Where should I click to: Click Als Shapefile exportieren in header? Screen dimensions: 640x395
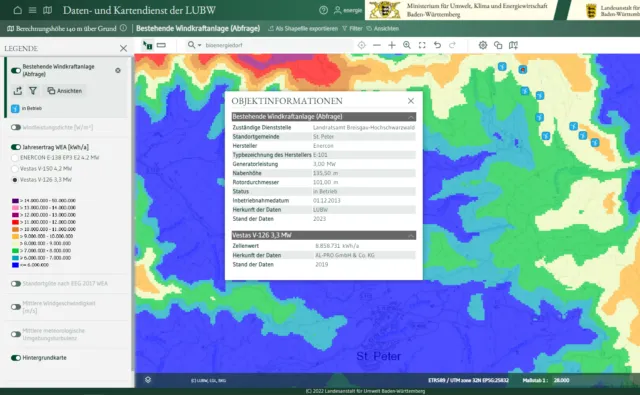[303, 29]
